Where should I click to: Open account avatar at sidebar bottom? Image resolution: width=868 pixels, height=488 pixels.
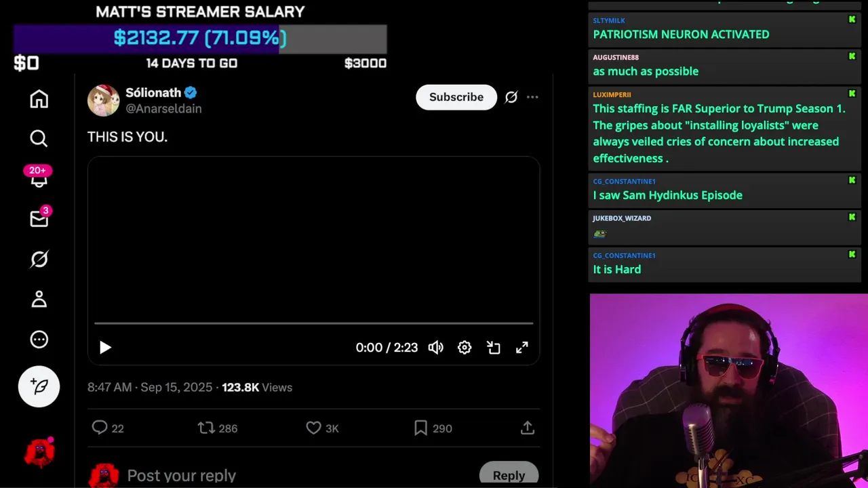pos(39,451)
